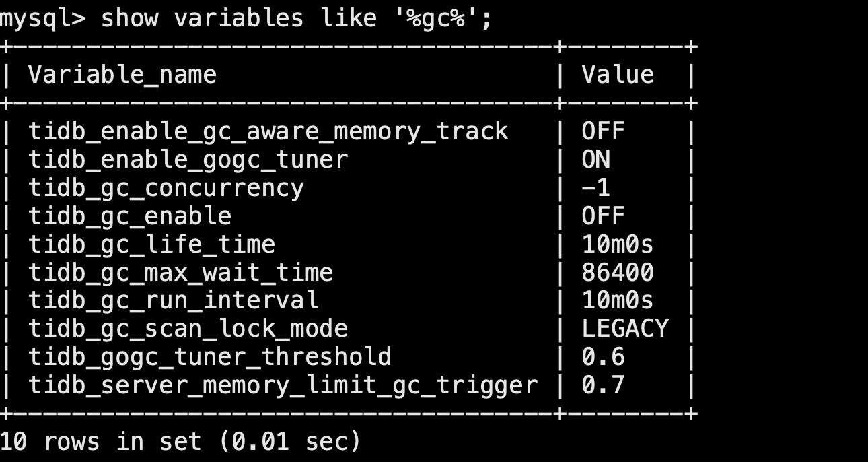Click tidb_gc_concurrency variable name
This screenshot has height=462, width=868.
point(166,188)
